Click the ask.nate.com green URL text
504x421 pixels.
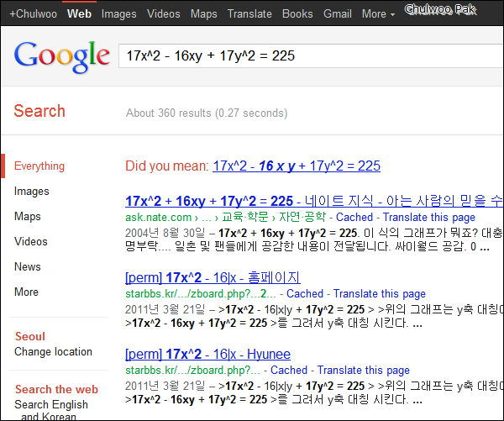(158, 218)
